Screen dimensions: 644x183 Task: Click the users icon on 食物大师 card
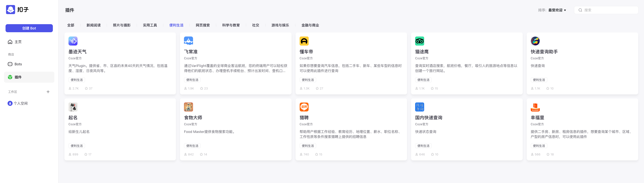(185, 155)
